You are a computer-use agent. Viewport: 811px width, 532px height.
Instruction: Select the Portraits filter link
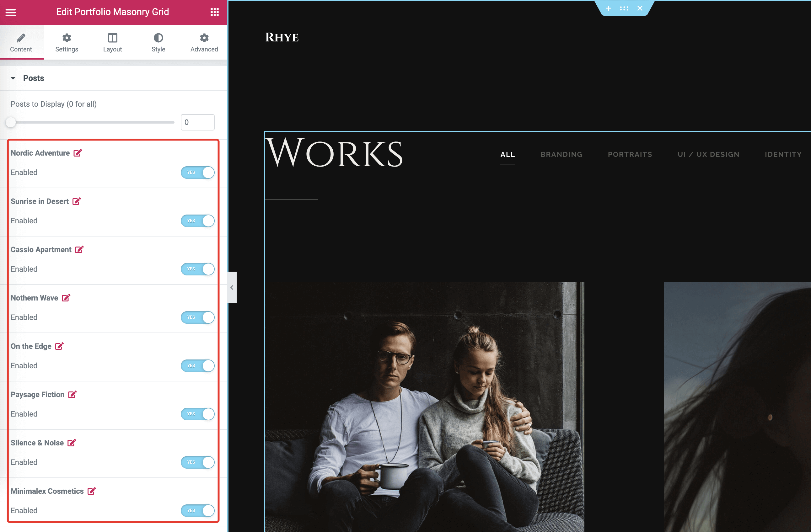[x=630, y=154]
